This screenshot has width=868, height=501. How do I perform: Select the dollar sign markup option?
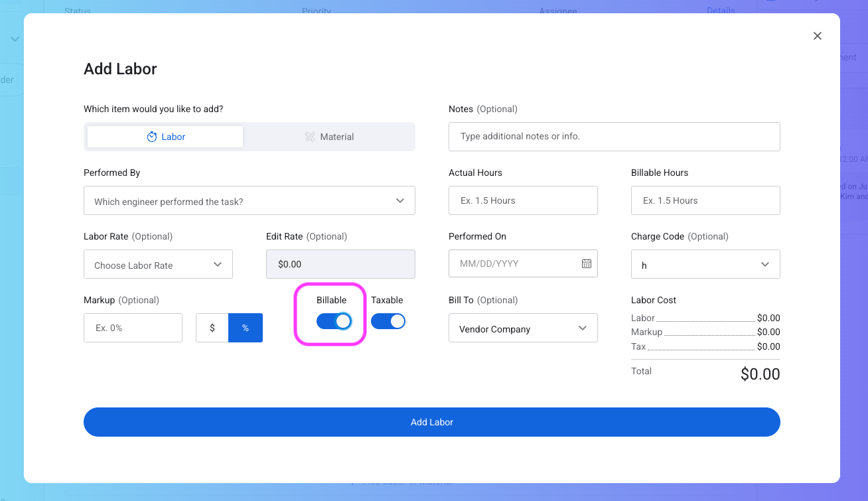(x=212, y=328)
